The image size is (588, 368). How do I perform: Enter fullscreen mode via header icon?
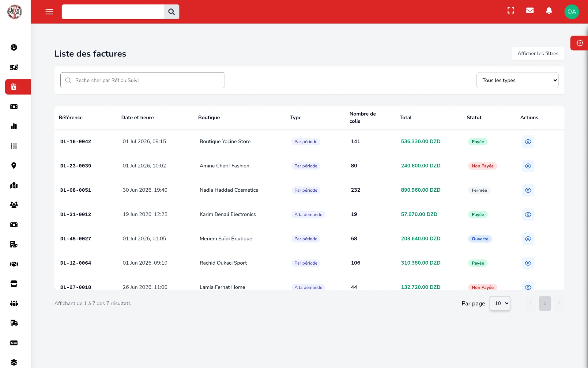(511, 10)
